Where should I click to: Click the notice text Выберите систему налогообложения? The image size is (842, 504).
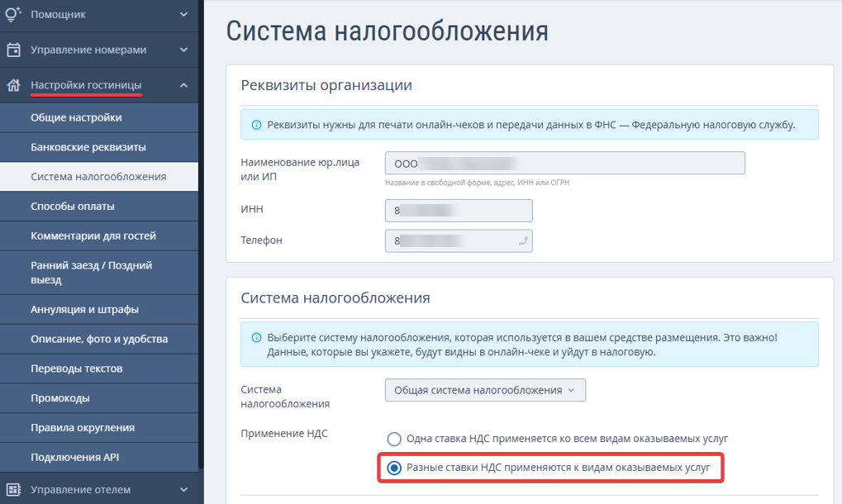pyautogui.click(x=522, y=345)
